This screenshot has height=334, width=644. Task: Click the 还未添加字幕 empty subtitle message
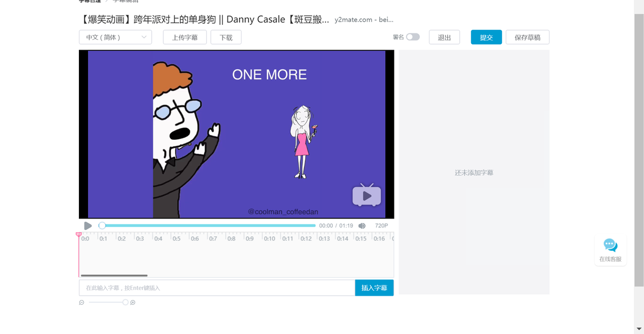(474, 173)
